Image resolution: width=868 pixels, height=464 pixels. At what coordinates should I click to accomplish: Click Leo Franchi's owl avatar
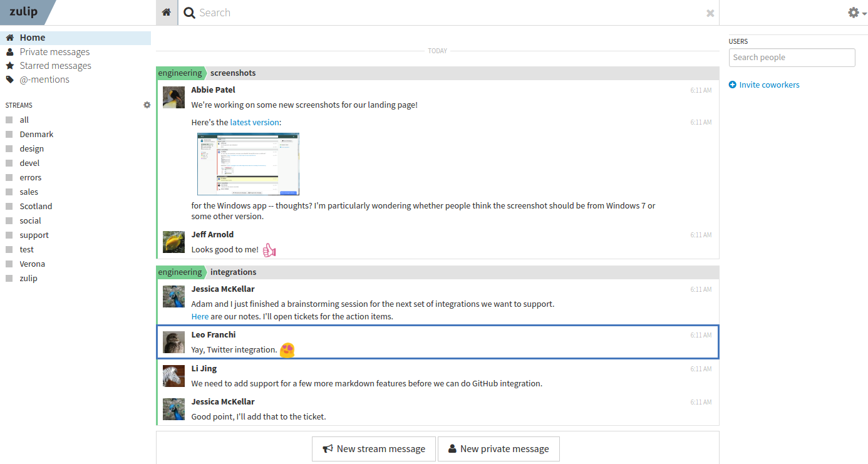pyautogui.click(x=173, y=342)
